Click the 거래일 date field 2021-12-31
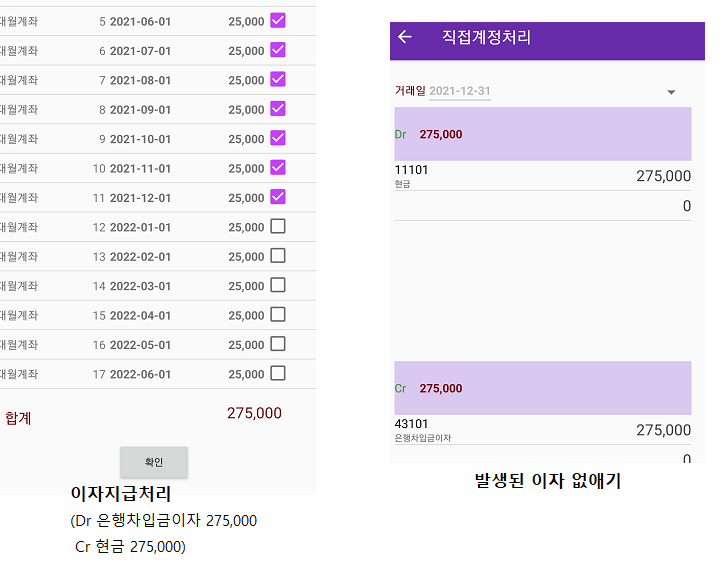Viewport: 723px width, 572px height. coord(460,91)
